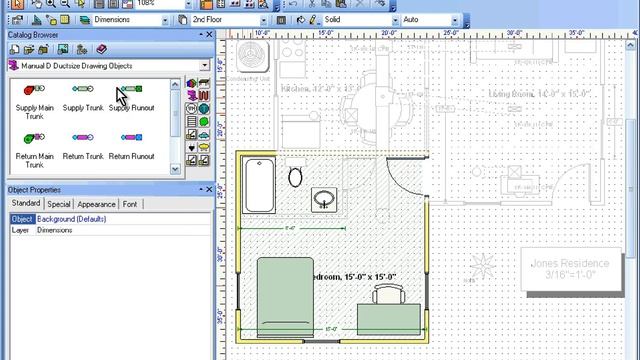Screen dimensions: 640x360
Task: Open the Dimensions layer dropdown
Action: pos(165,20)
